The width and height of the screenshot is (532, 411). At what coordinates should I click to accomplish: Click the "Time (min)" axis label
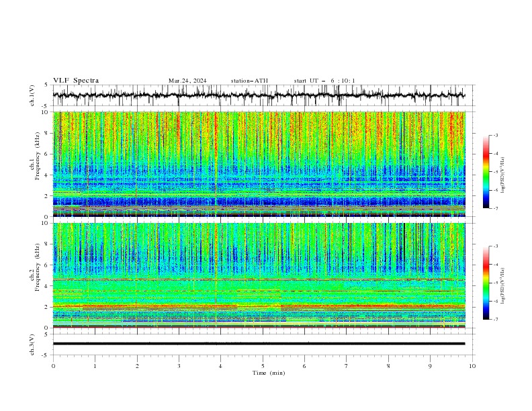click(269, 373)
